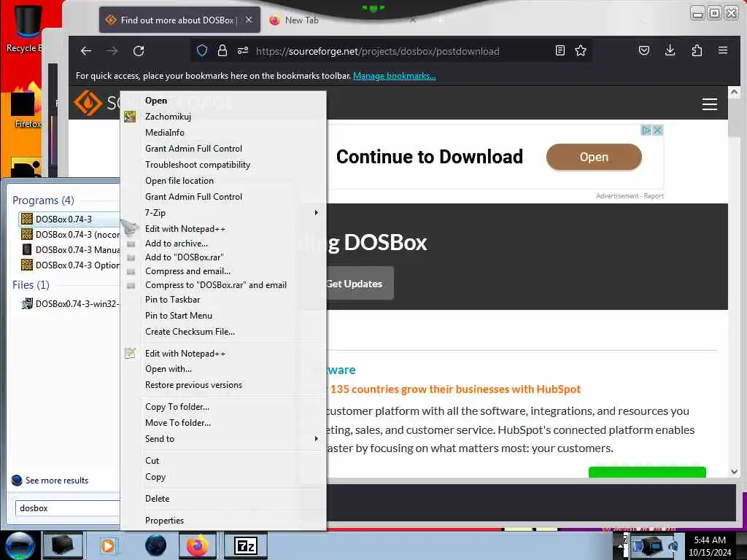This screenshot has height=560, width=747.
Task: Open Firefox extensions puzzle icon
Action: [x=697, y=50]
